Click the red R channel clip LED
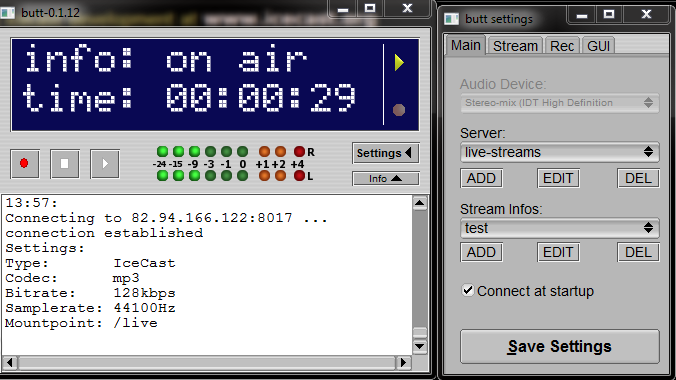676x380 pixels. (x=299, y=151)
